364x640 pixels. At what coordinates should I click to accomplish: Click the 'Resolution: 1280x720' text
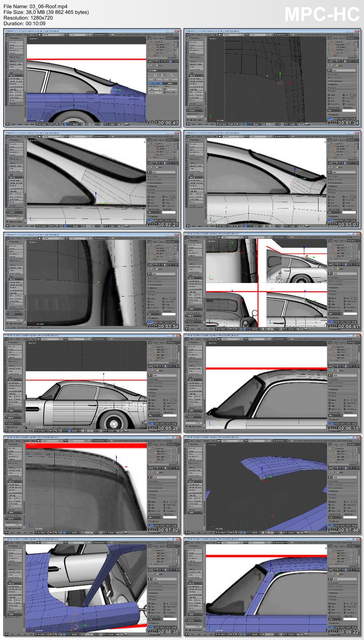tap(28, 18)
